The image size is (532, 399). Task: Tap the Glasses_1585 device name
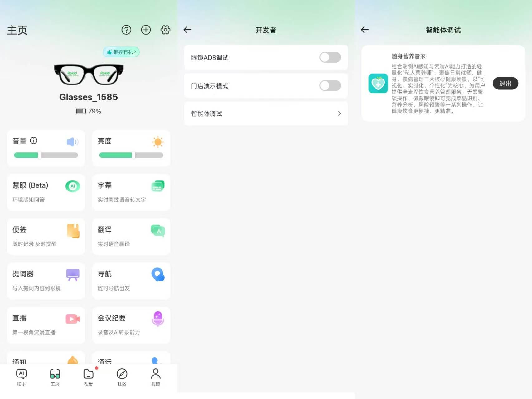(89, 97)
